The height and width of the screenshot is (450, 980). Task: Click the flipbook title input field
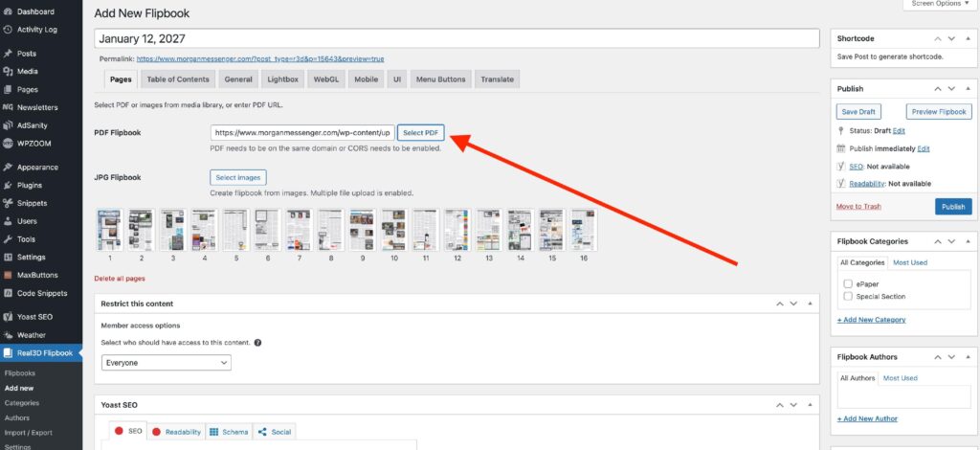(x=457, y=39)
